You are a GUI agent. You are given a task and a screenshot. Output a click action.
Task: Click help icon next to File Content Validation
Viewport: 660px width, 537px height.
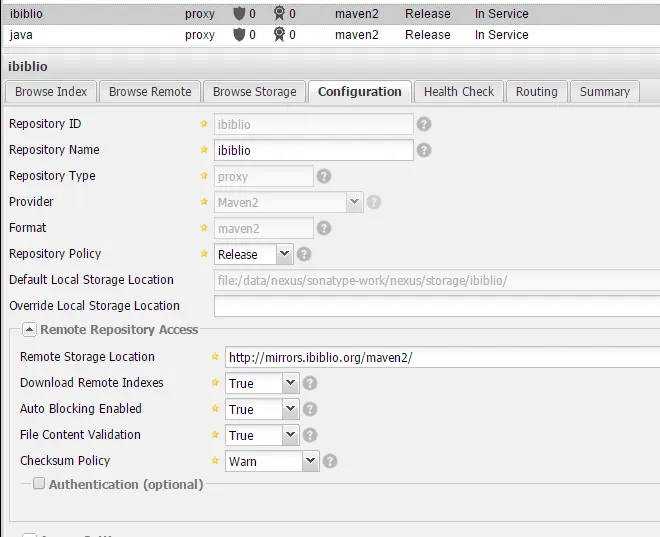(x=310, y=435)
